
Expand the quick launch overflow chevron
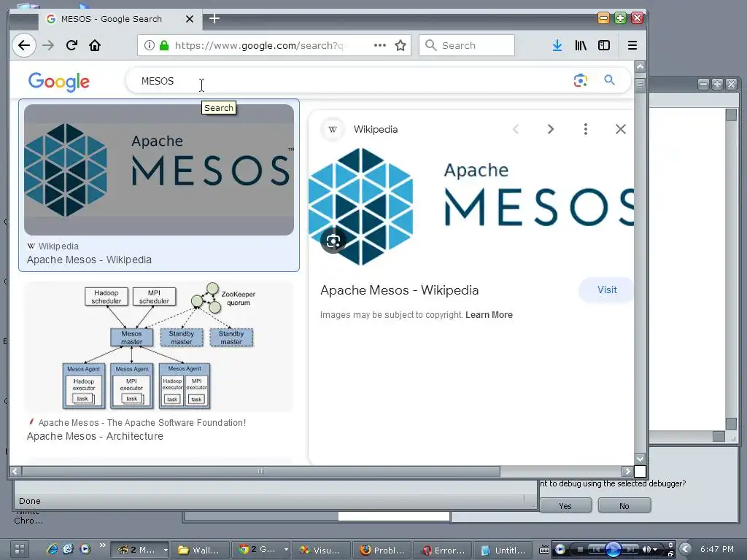point(102,545)
